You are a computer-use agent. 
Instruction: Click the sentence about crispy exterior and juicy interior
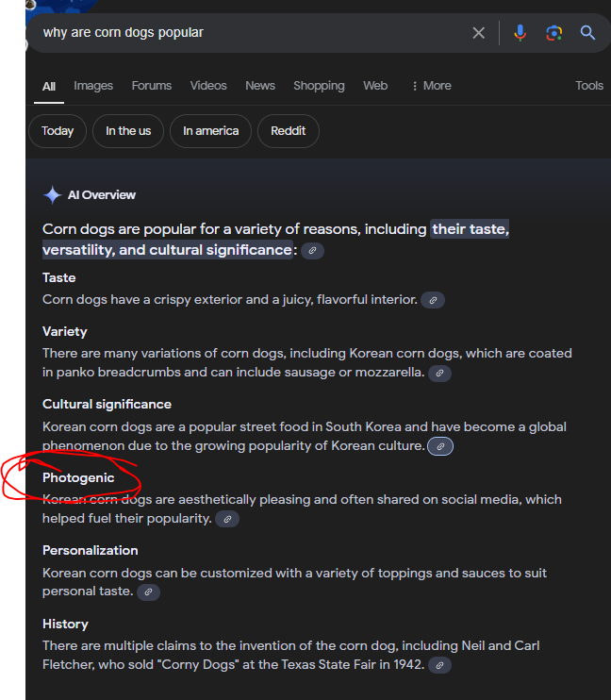click(230, 300)
